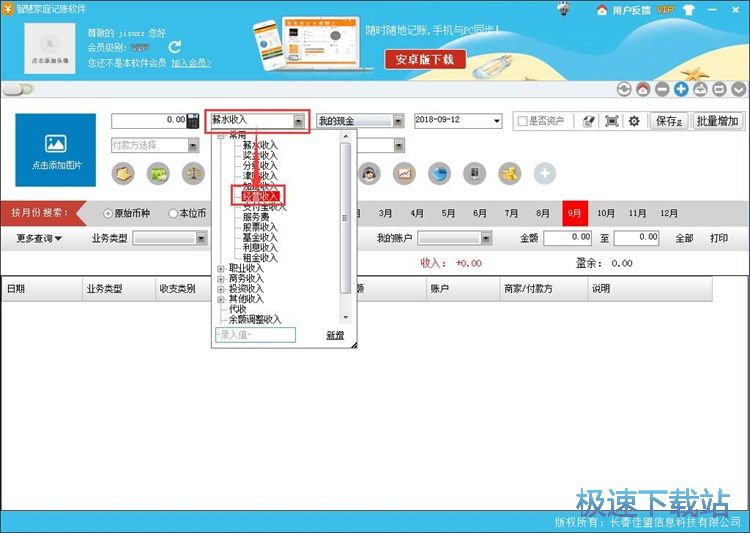Click the gold bar shortcut icon
The height and width of the screenshot is (533, 750).
[x=123, y=174]
